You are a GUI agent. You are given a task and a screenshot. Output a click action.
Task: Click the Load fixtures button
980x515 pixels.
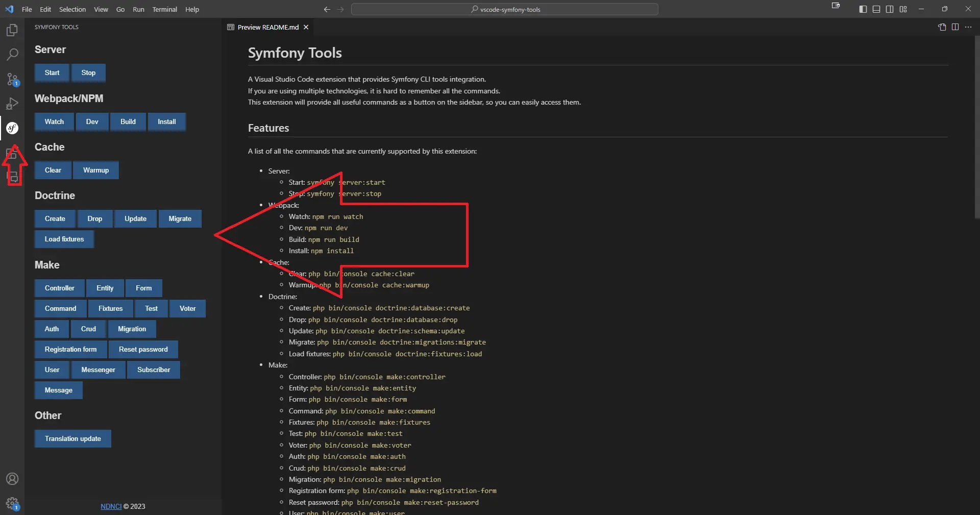[x=64, y=239]
